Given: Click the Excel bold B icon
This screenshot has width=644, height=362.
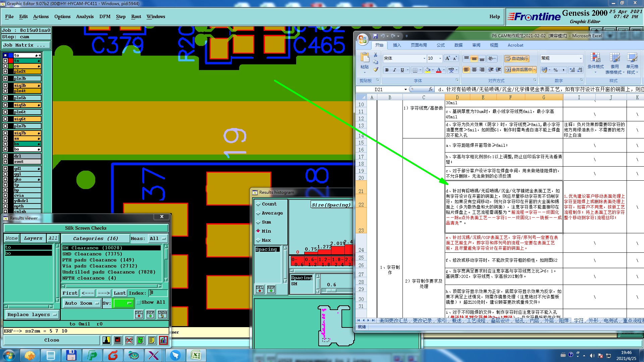Looking at the screenshot, I should coord(387,70).
